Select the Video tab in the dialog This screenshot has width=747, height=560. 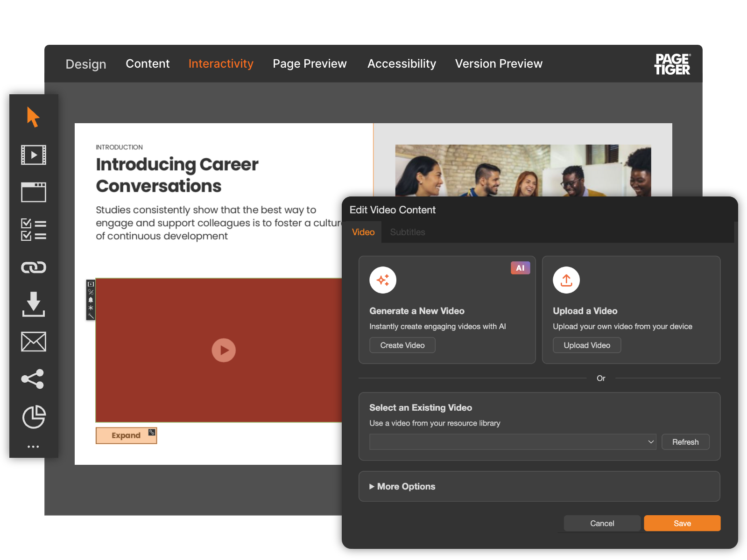[x=363, y=232]
